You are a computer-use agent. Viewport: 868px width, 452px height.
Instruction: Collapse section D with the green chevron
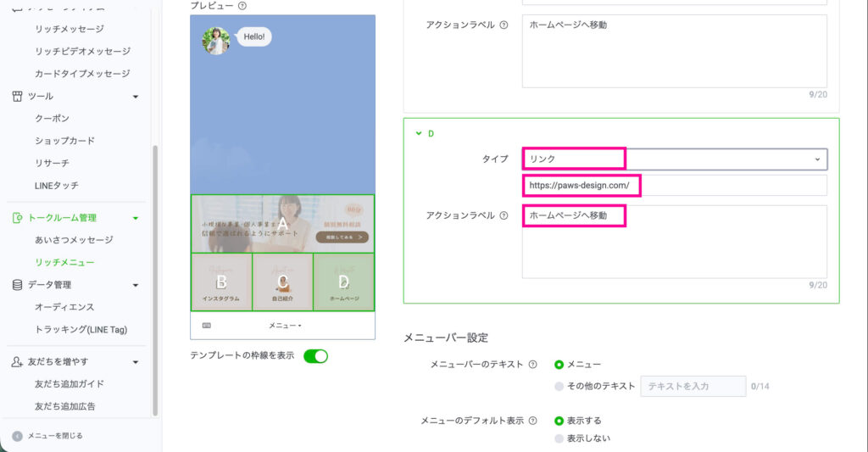[418, 134]
